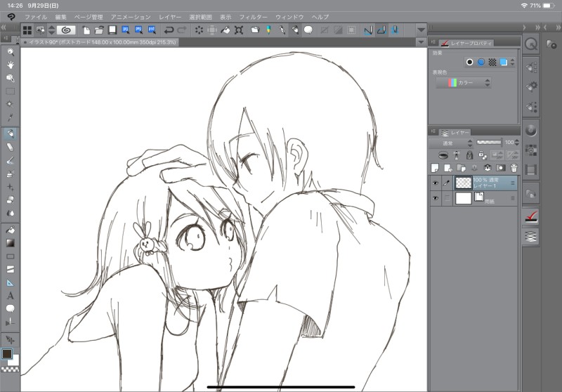562x392 pixels.
Task: Select the Balloon tool in left toolbar
Action: click(x=11, y=308)
